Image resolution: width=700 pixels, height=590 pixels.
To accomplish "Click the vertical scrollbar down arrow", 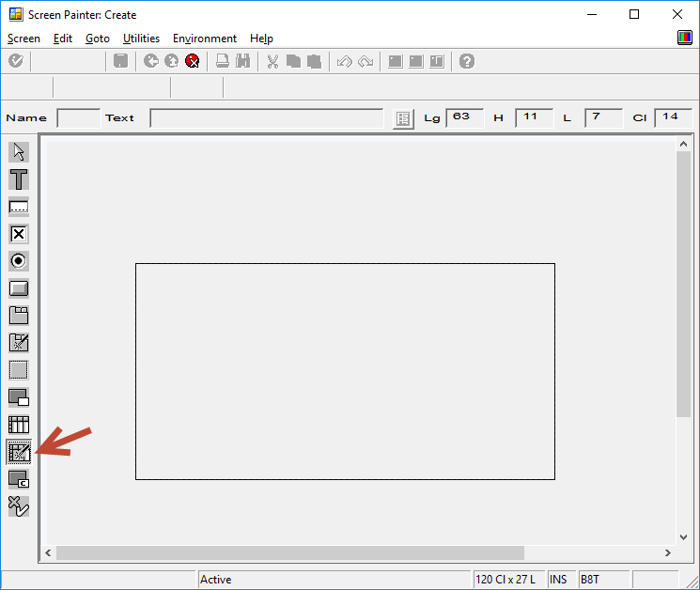I will coord(683,536).
